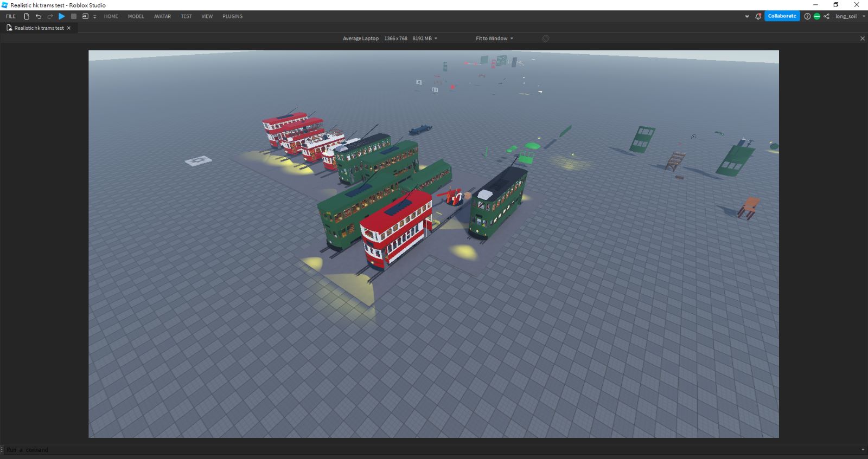
Task: Toggle device orientation rotate icon
Action: point(546,38)
